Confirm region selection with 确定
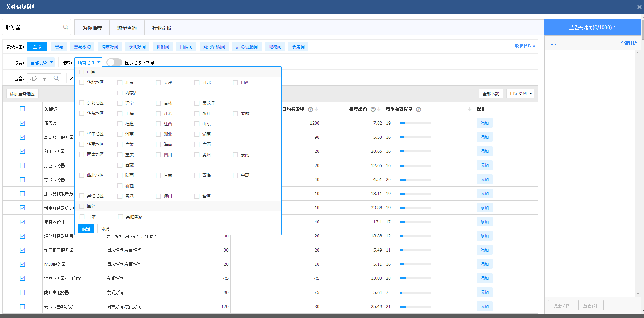The image size is (644, 318). [x=86, y=229]
